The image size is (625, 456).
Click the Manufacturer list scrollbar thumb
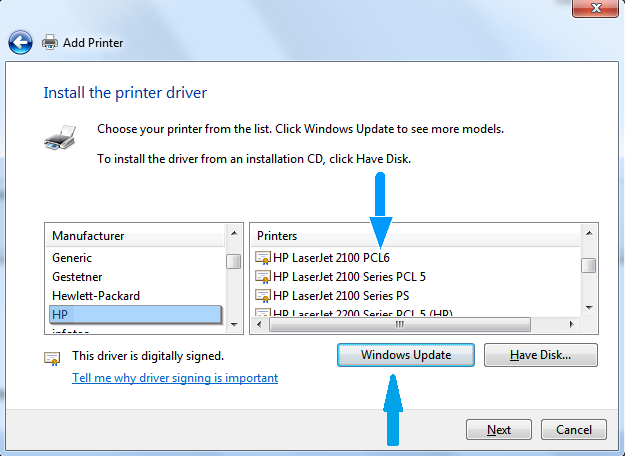(x=234, y=261)
